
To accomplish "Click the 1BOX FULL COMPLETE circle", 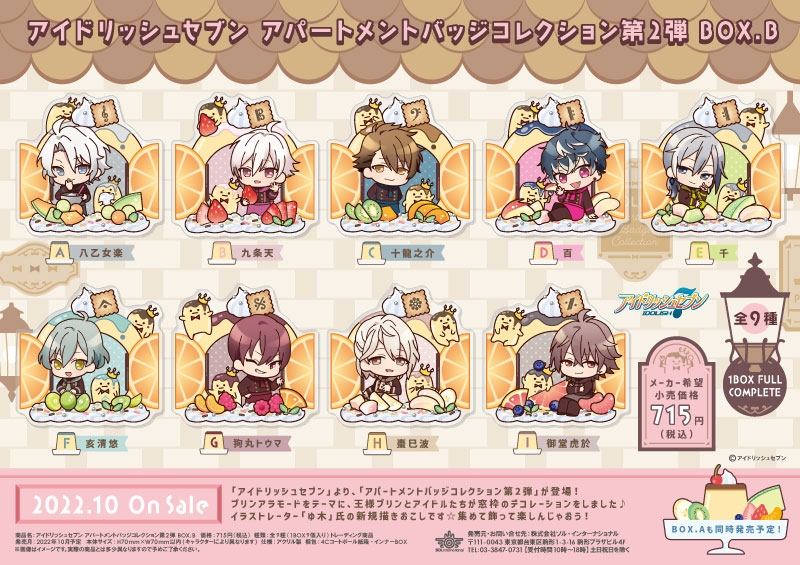I will (755, 386).
